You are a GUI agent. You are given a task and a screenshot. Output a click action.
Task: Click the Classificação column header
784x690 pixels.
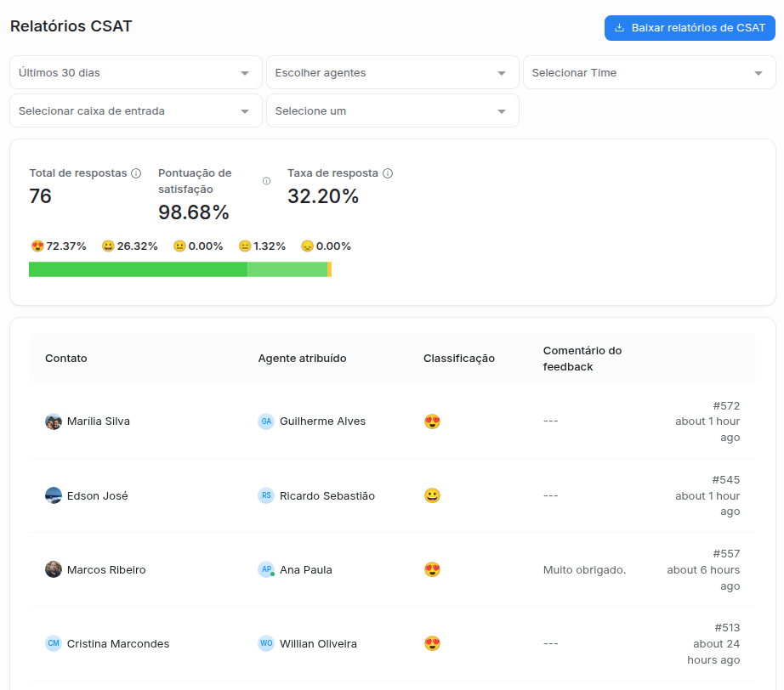point(459,359)
